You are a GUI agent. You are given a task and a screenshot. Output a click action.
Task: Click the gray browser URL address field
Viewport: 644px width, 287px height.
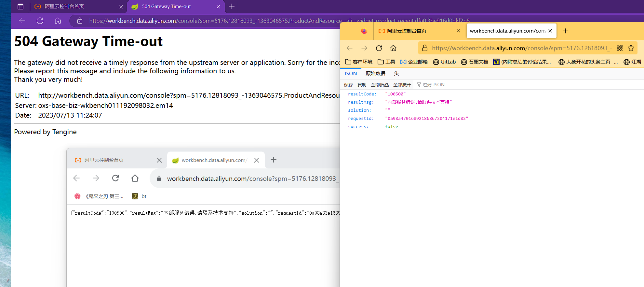coord(253,179)
